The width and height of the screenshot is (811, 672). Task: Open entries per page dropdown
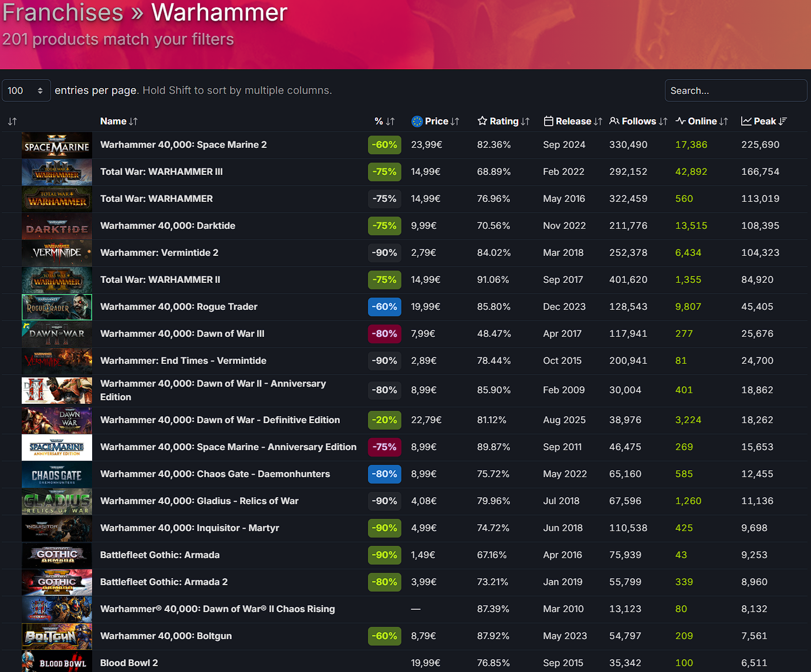tap(26, 90)
